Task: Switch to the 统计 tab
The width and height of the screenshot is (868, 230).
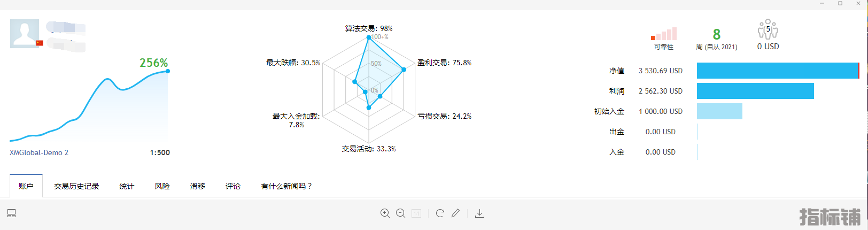Action: coord(127,186)
